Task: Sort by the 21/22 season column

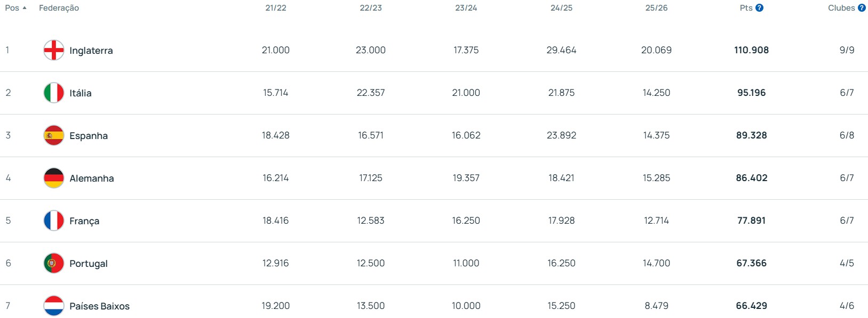Action: coord(276,8)
